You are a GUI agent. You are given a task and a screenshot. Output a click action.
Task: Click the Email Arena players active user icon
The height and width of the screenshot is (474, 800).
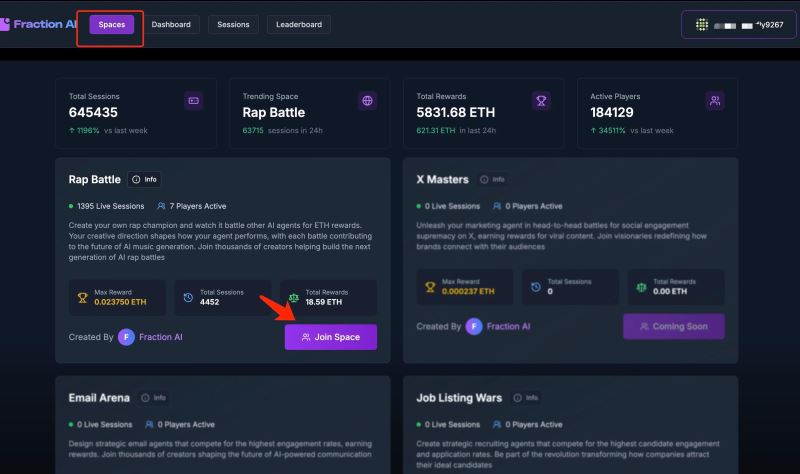tap(149, 425)
